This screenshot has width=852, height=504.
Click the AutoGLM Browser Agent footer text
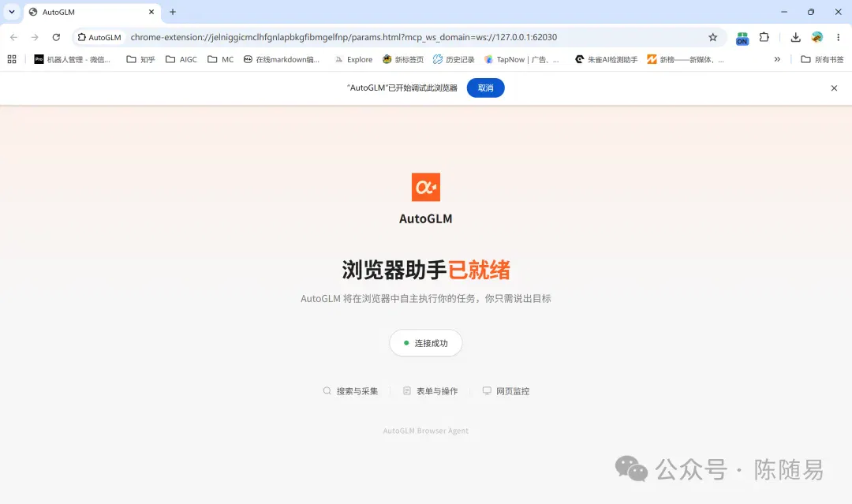pos(425,431)
